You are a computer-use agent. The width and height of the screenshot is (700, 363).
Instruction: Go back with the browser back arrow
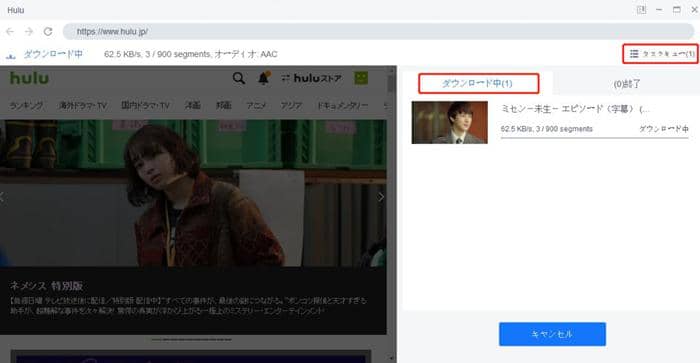coord(10,32)
